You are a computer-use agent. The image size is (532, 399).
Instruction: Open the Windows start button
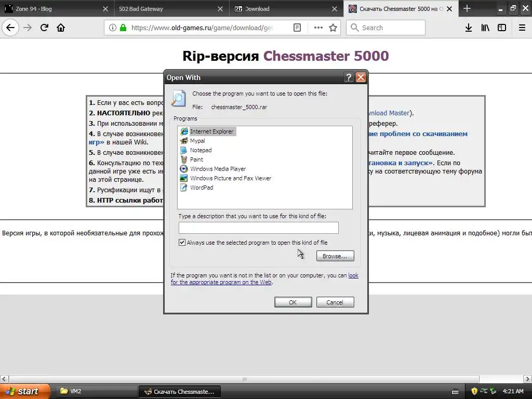click(25, 391)
